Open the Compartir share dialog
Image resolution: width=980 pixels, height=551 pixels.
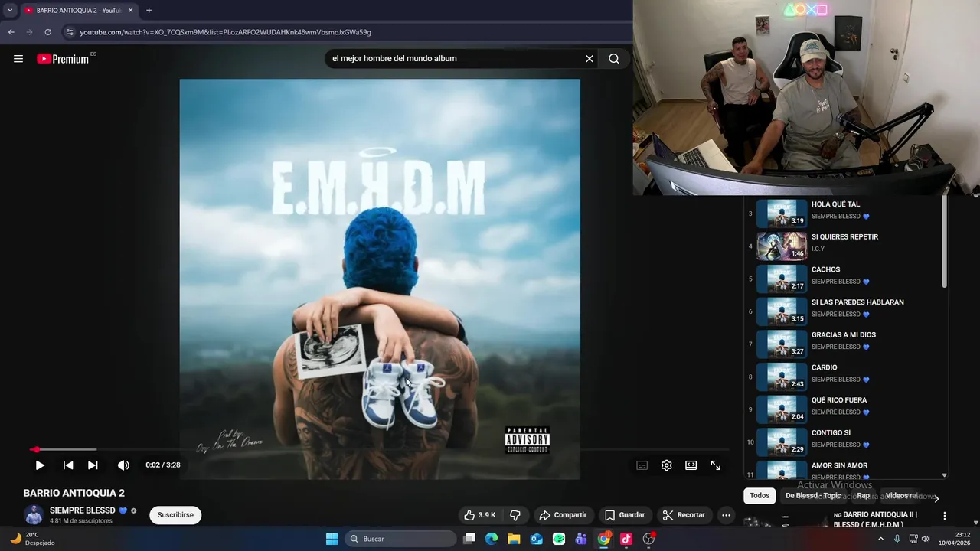point(563,515)
